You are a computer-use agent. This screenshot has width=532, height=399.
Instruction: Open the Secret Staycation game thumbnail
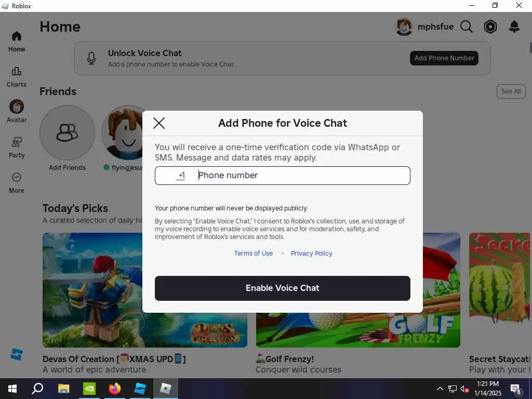(x=499, y=277)
